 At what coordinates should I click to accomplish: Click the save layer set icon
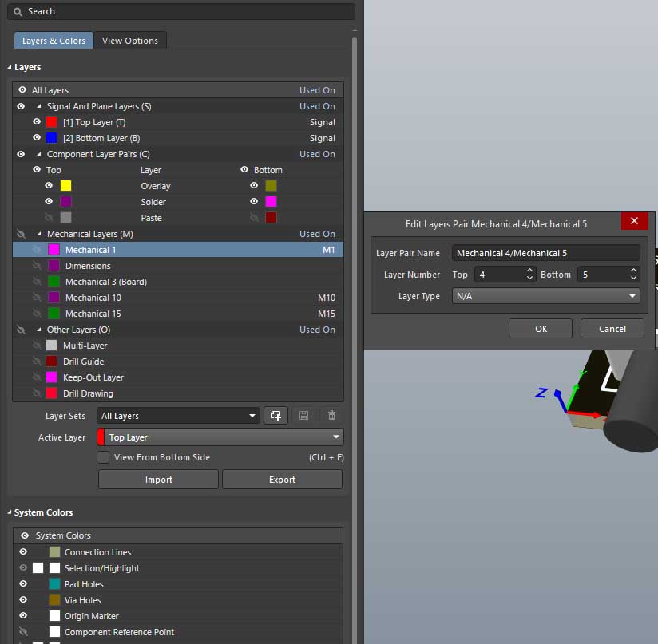pos(303,416)
